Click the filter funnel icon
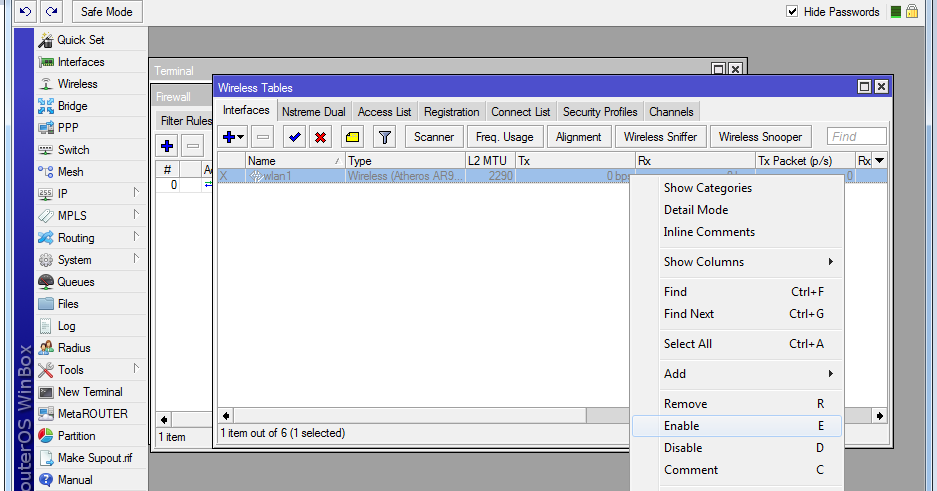This screenshot has width=937, height=491. [385, 137]
